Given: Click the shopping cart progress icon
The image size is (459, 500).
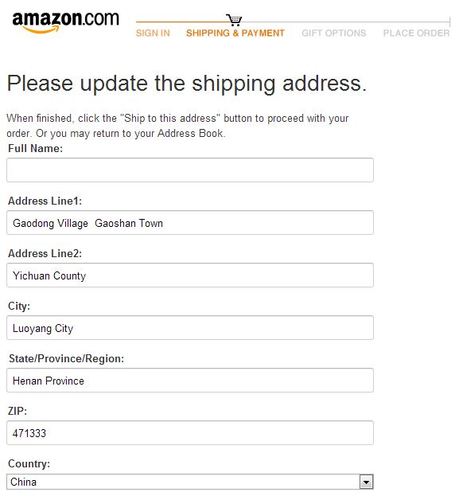Looking at the screenshot, I should 234,20.
